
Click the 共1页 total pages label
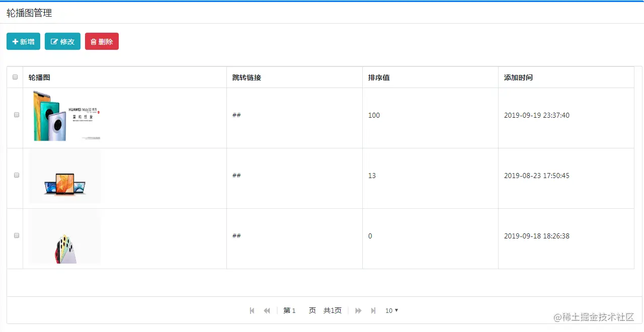[333, 311]
